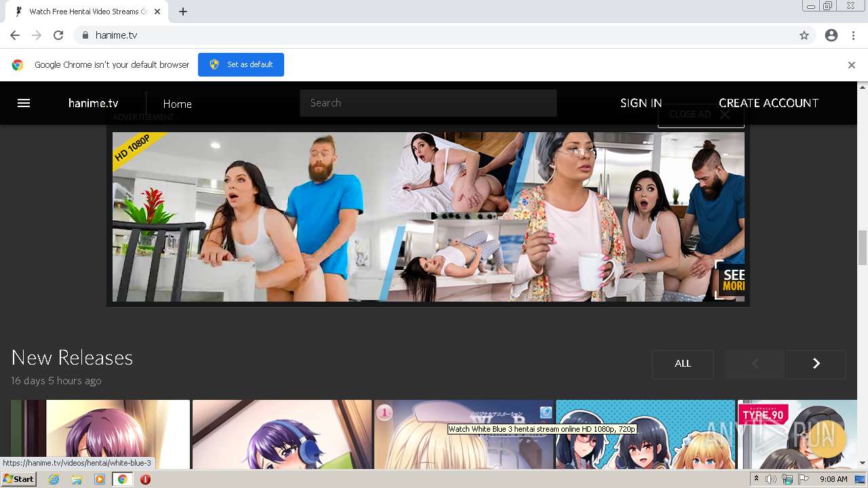
Task: Open File Explorer from taskbar
Action: pos(77,479)
